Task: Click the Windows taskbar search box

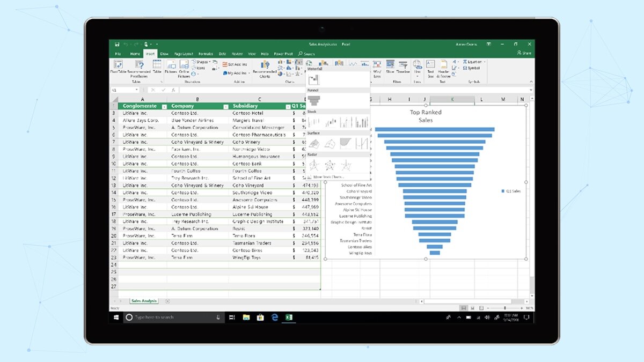Action: [173, 317]
